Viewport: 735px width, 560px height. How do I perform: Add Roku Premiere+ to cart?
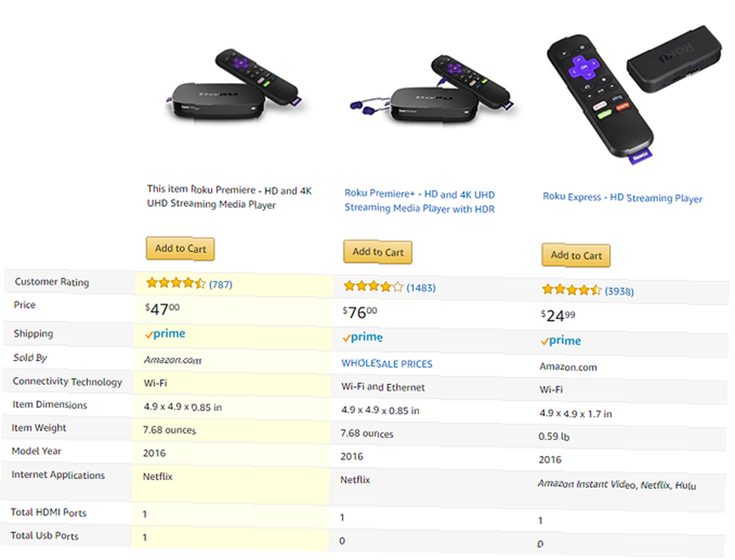[x=378, y=252]
